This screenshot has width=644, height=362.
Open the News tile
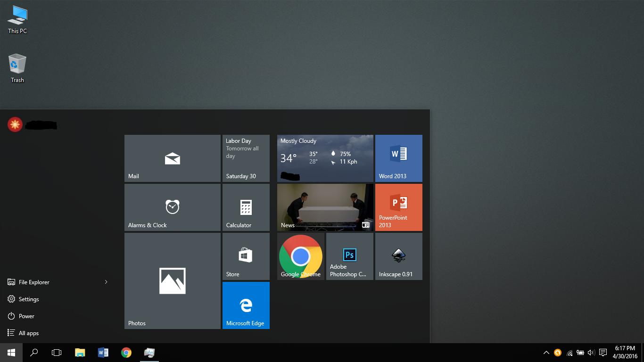(x=325, y=207)
